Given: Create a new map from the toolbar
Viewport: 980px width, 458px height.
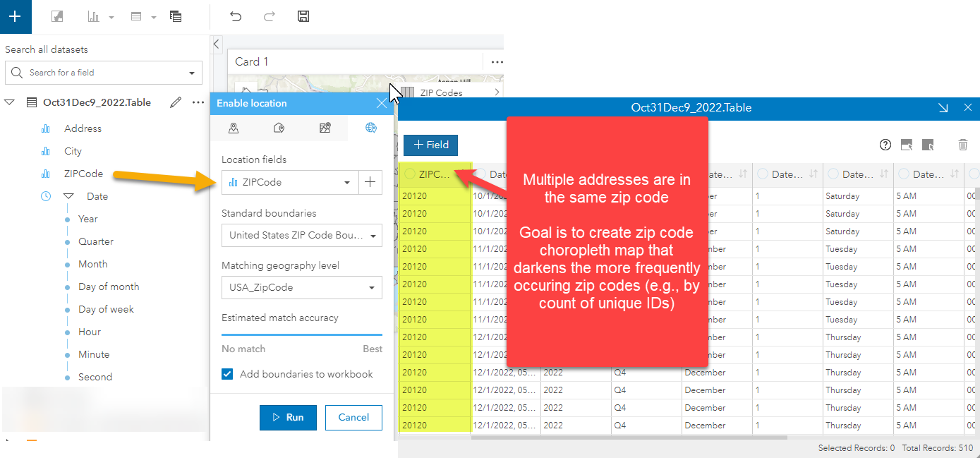Looking at the screenshot, I should [x=56, y=16].
